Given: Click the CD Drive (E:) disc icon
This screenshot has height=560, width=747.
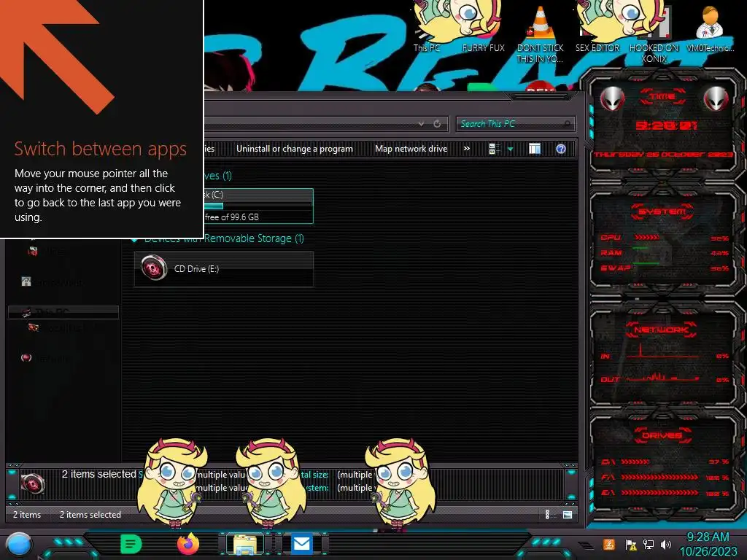Looking at the screenshot, I should click(154, 268).
